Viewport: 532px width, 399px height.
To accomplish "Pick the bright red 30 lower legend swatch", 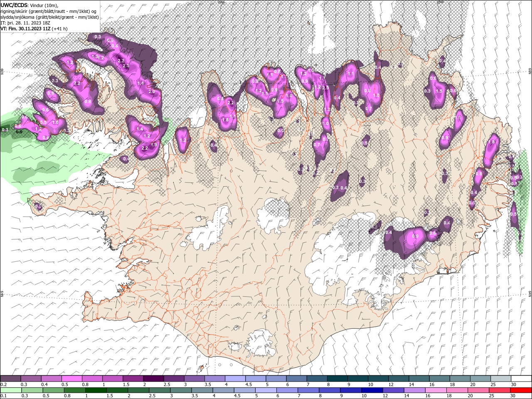I will pos(520,390).
